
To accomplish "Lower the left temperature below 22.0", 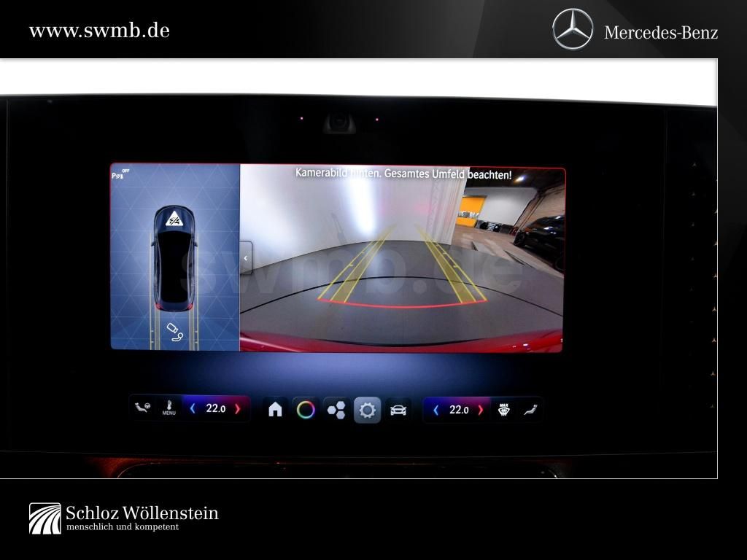I will click(x=193, y=409).
